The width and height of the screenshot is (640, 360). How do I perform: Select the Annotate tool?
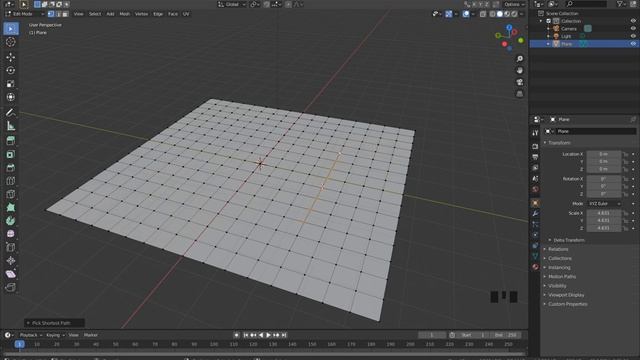pos(11,112)
